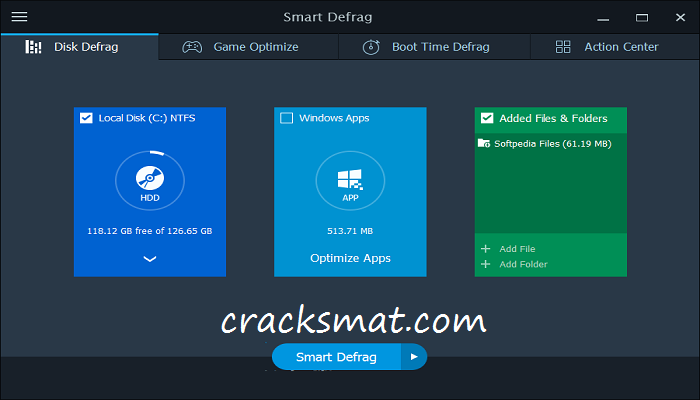
Task: Click the Windows APP logo icon
Action: click(350, 179)
